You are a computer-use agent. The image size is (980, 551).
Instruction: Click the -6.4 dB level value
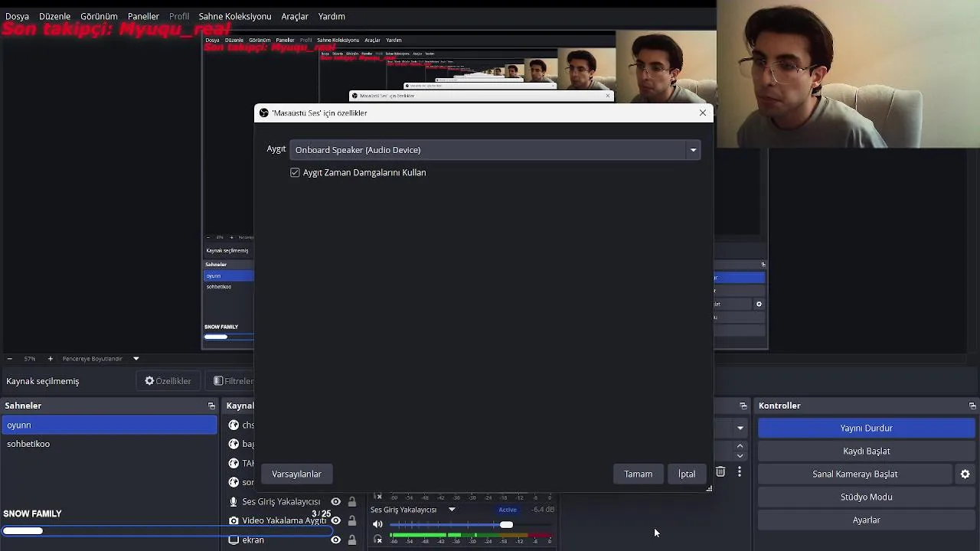(543, 510)
